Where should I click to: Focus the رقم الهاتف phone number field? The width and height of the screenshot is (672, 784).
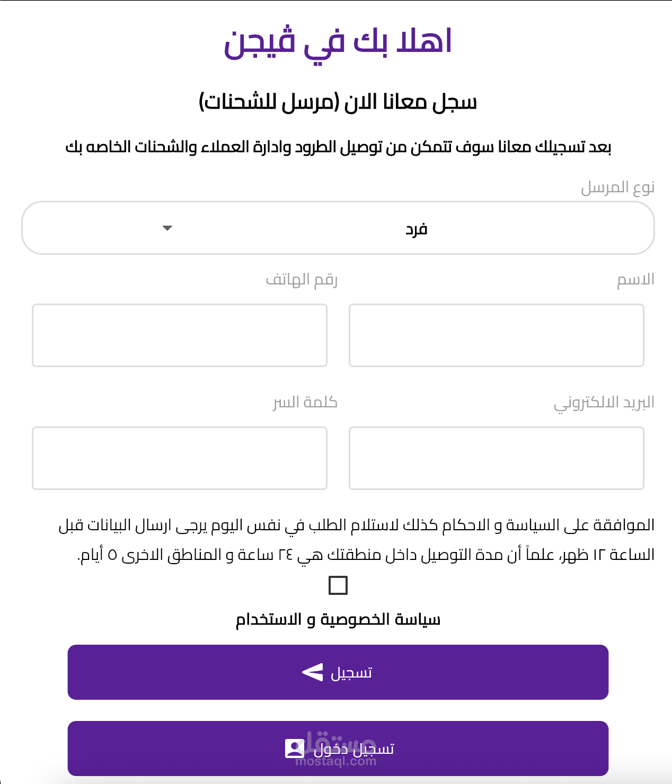[x=180, y=335]
